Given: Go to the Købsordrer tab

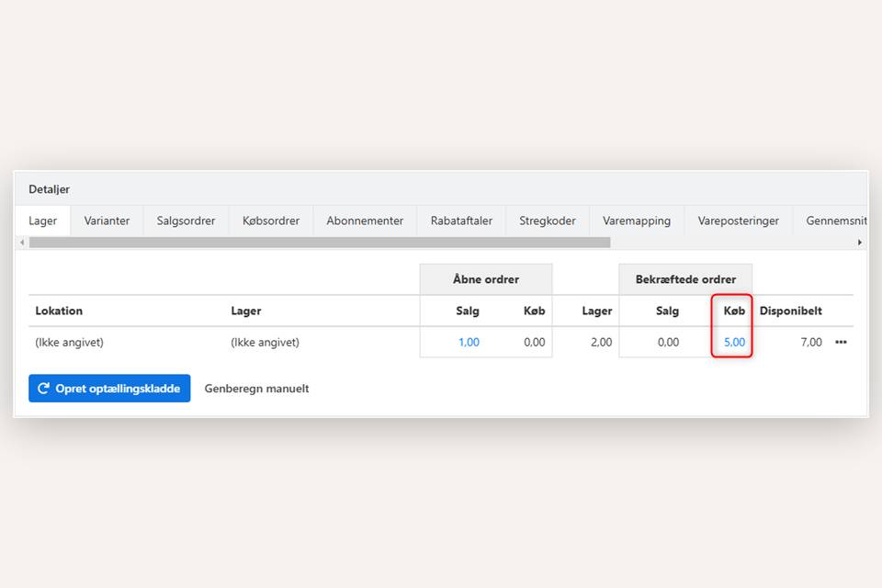Looking at the screenshot, I should pos(271,220).
